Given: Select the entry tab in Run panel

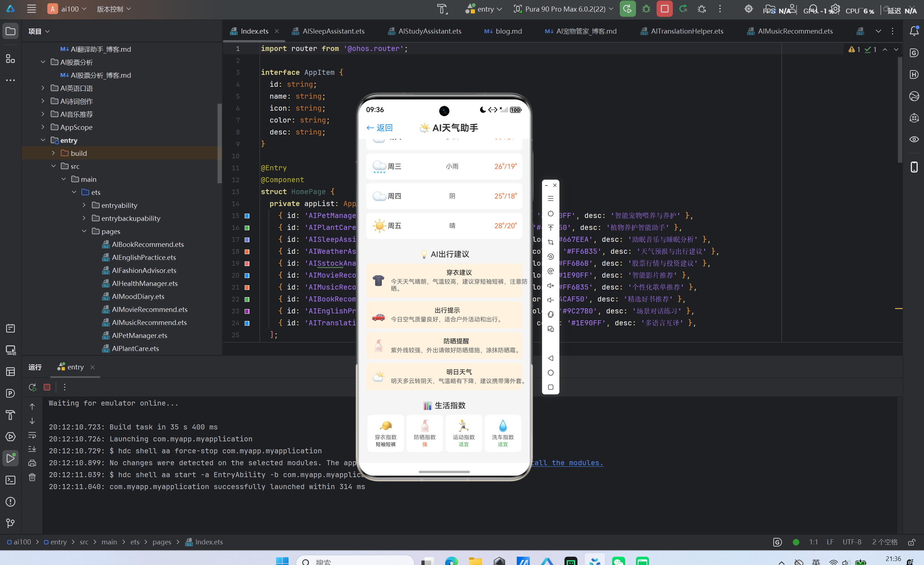Looking at the screenshot, I should pyautogui.click(x=75, y=367).
